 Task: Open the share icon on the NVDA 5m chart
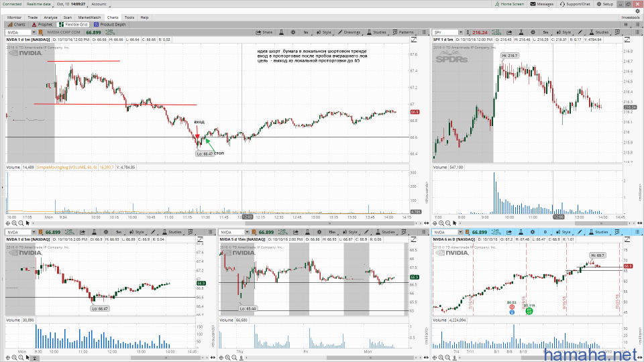pos(82,233)
